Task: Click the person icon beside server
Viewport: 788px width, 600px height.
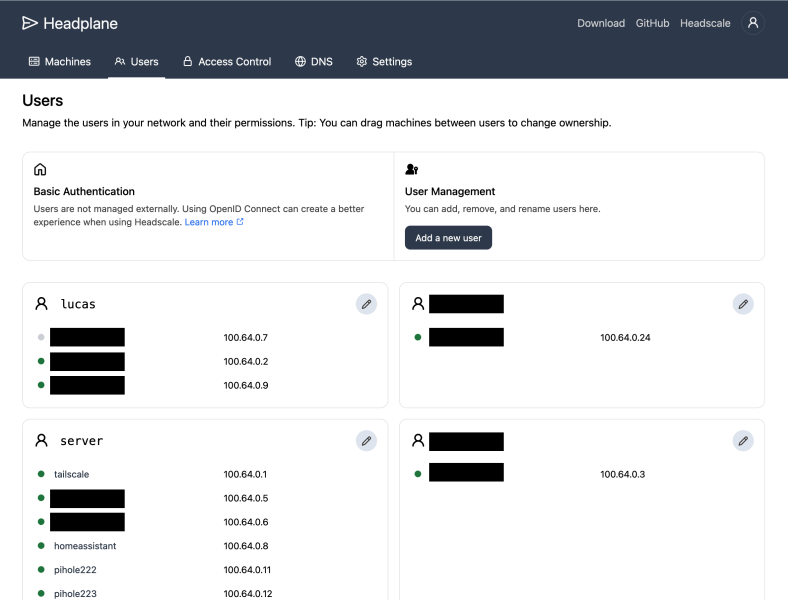Action: (41, 441)
